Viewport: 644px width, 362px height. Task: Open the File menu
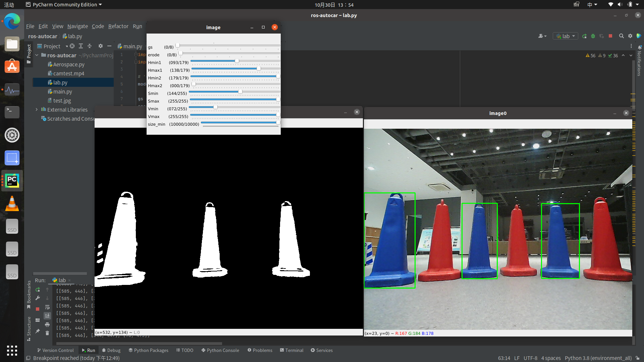coord(30,26)
